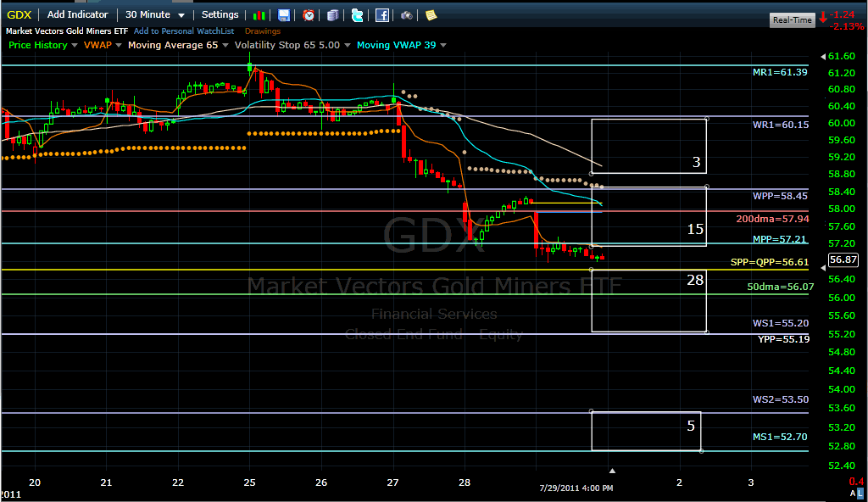
Task: Select the drawn rectangle labeled 3
Action: 648,147
